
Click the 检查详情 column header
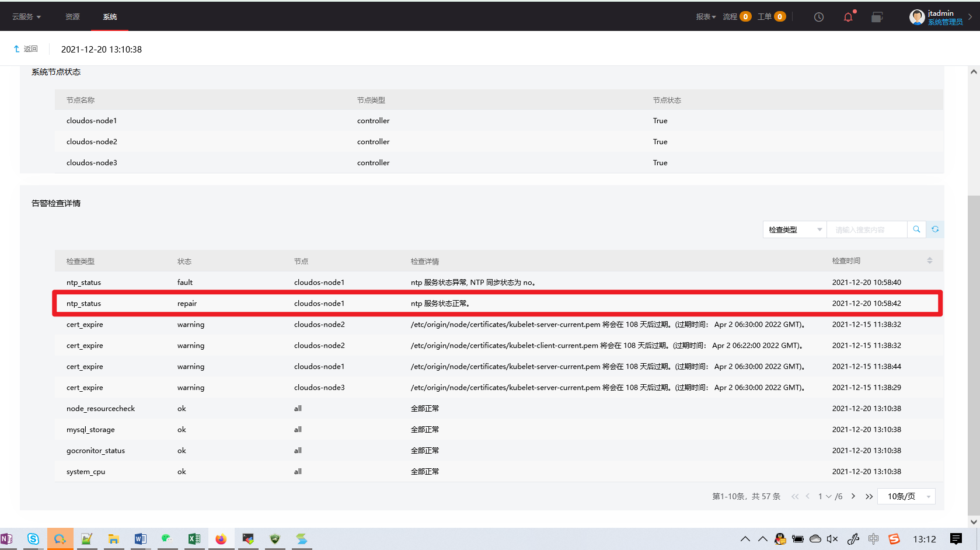[425, 262]
